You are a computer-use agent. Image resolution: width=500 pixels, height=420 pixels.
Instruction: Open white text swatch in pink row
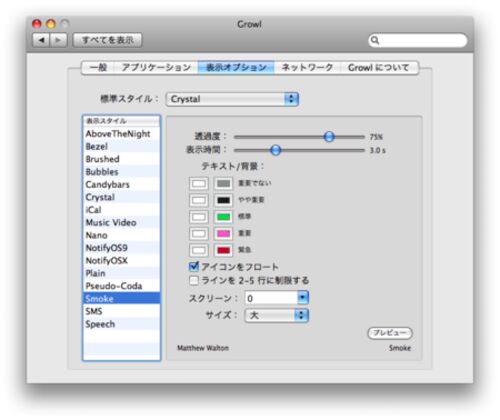click(x=199, y=233)
